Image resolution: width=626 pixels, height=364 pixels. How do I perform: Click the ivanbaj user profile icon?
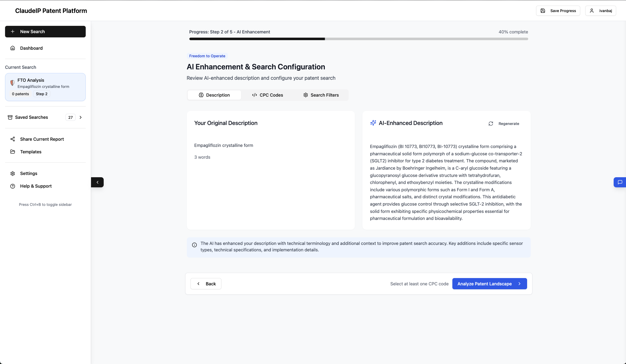pos(592,10)
